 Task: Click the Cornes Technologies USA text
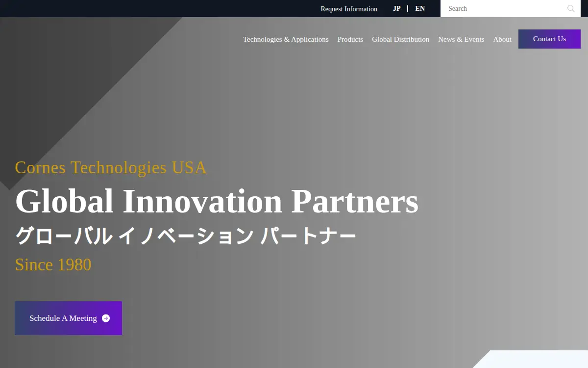click(111, 167)
